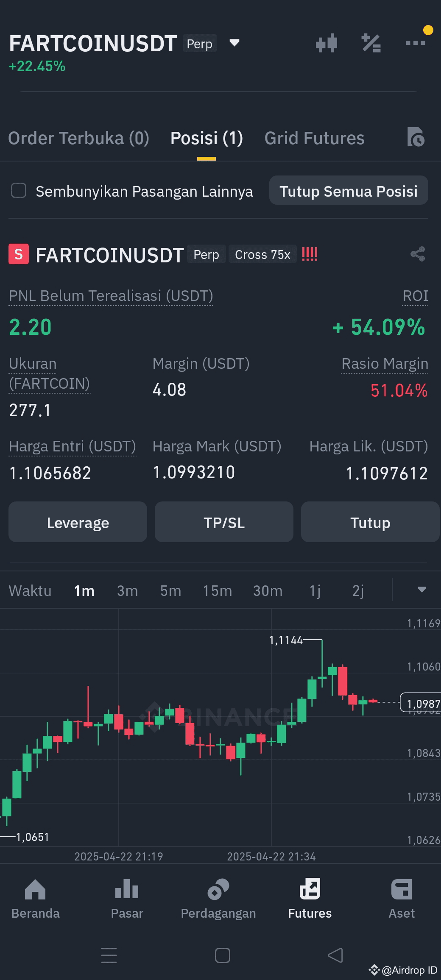Switch to Order Terbuka (0) tab

pyautogui.click(x=78, y=138)
